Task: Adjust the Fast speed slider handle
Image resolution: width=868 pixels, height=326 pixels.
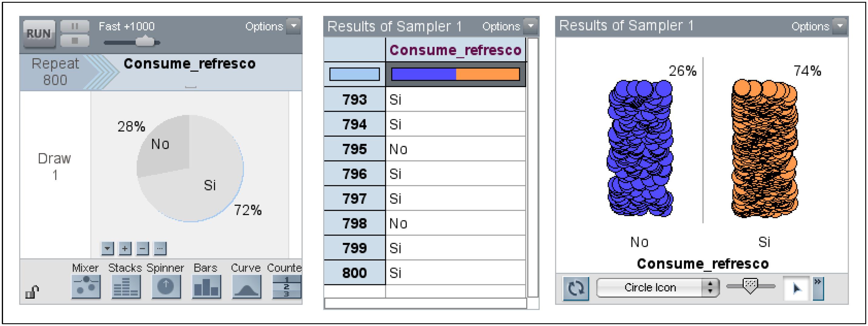Action: [x=145, y=42]
